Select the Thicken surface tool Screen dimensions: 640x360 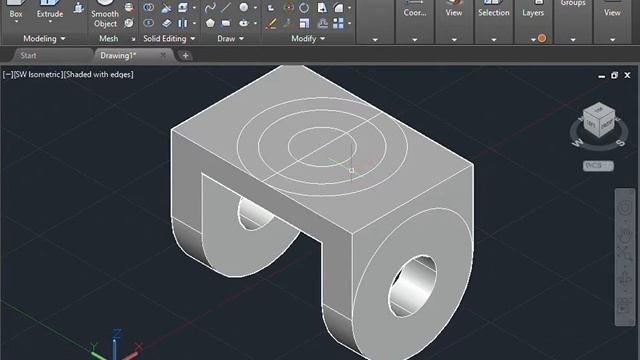coord(166,23)
